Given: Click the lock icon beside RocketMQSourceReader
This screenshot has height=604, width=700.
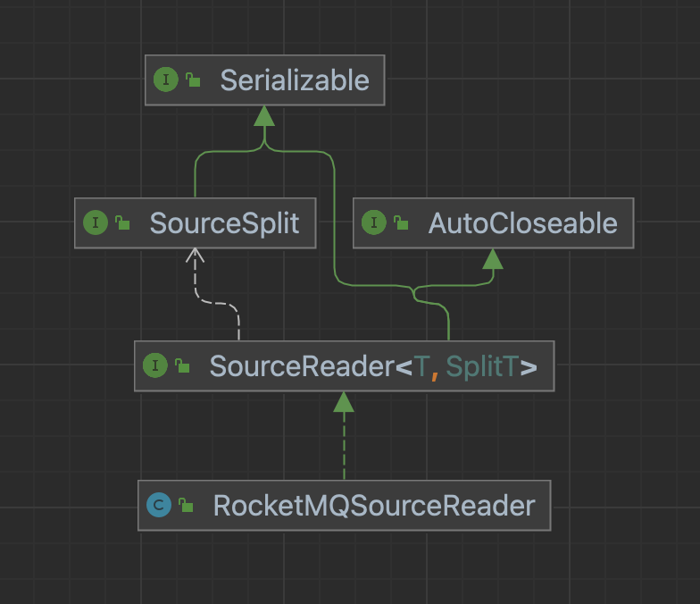Looking at the screenshot, I should click(x=186, y=506).
